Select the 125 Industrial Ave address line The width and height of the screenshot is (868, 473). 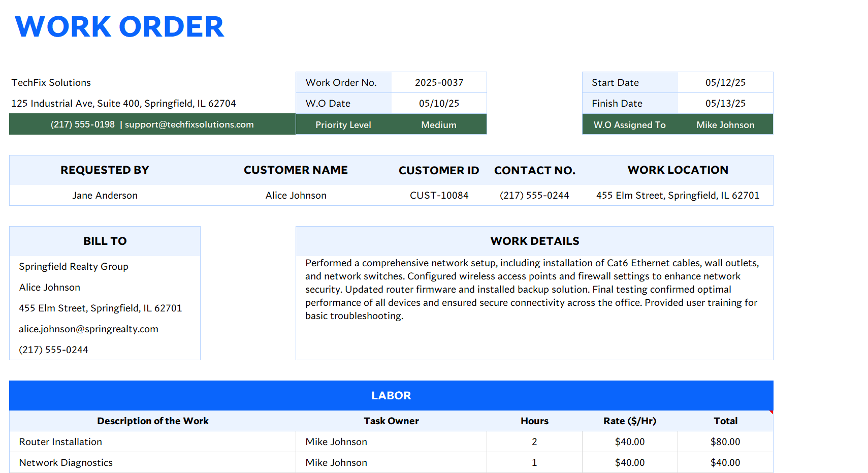click(123, 104)
